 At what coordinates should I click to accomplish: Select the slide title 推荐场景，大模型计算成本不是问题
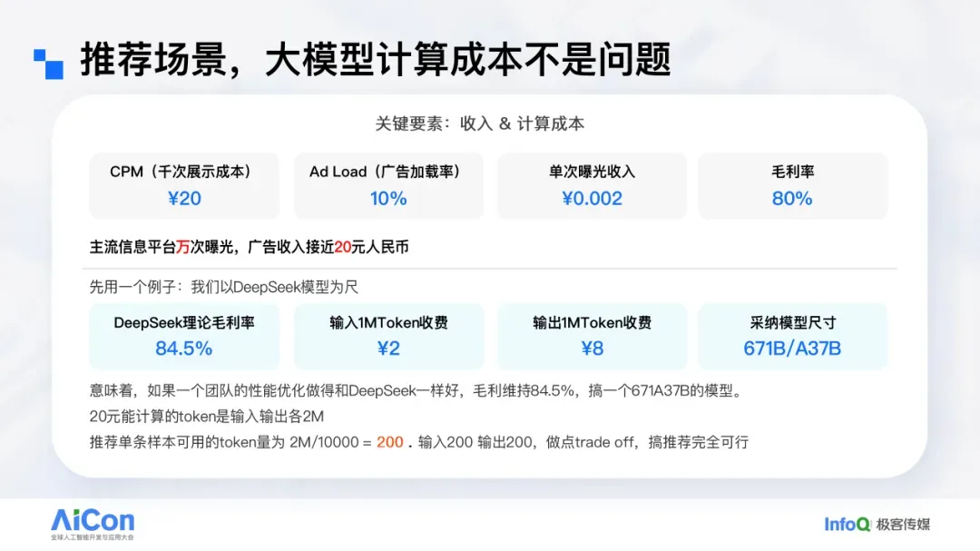click(375, 61)
